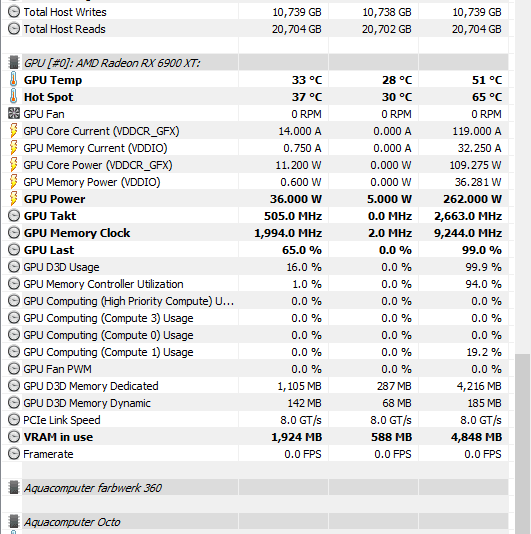Select the PCIe Link Speed row
The height and width of the screenshot is (534, 531).
click(x=255, y=420)
